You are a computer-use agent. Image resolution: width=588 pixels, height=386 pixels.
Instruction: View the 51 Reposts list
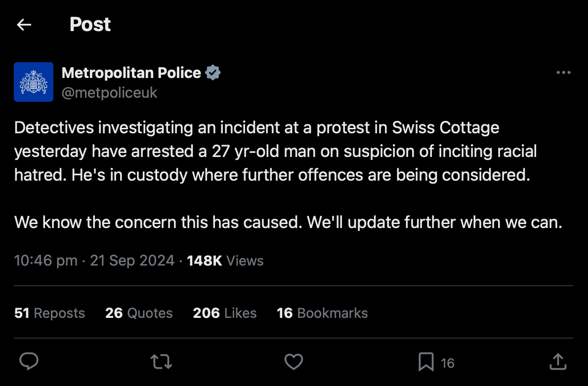49,313
